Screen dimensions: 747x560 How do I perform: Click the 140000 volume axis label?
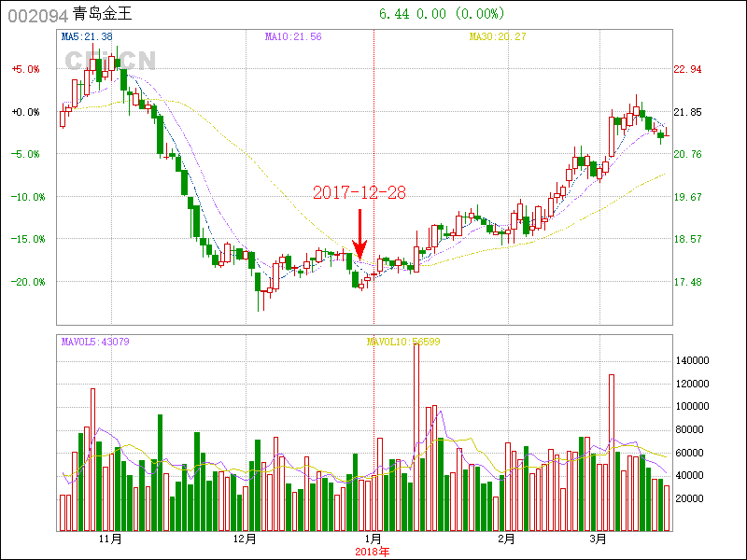[x=697, y=360]
